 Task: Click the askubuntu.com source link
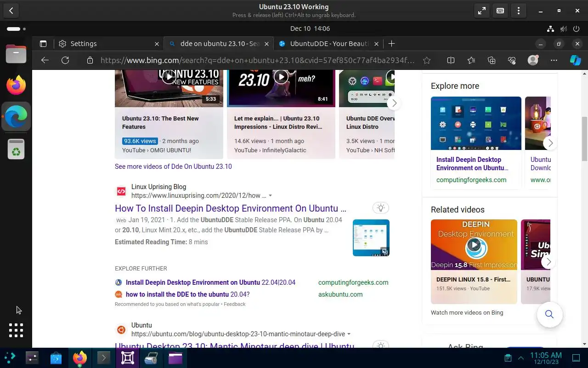[340, 294]
